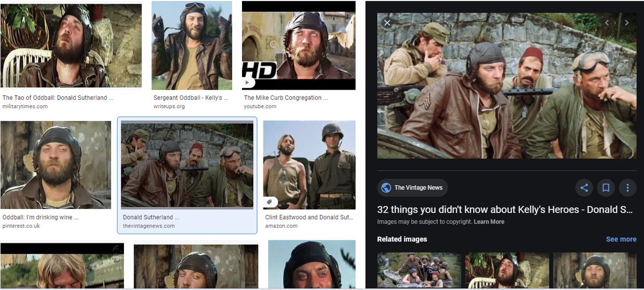This screenshot has height=290, width=644.
Task: Open 'Sergeant Oddball - Kelly's' writeups.org thumbnail
Action: point(192,46)
